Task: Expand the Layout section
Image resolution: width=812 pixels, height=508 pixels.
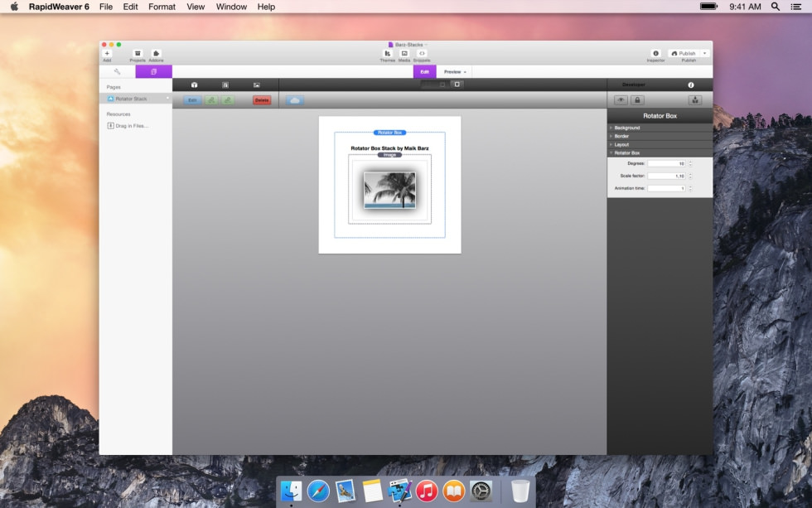Action: [x=660, y=144]
